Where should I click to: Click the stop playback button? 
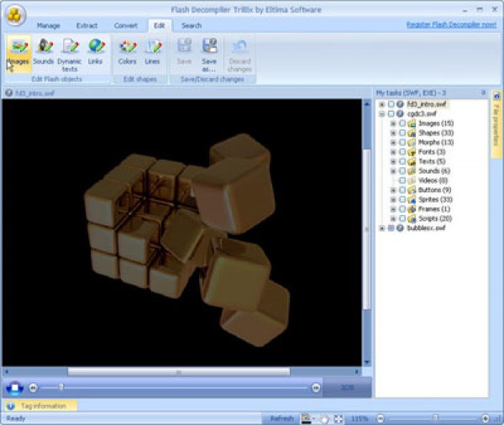point(15,388)
